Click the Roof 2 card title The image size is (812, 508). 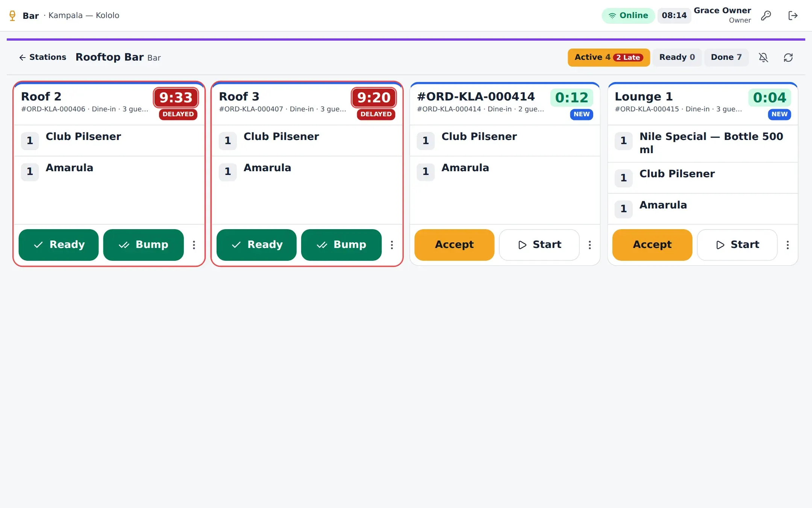pyautogui.click(x=41, y=97)
